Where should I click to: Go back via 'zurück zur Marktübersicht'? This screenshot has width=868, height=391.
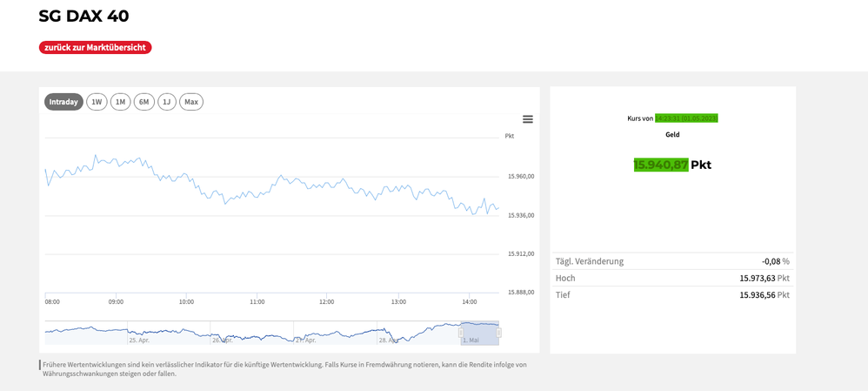pos(96,47)
